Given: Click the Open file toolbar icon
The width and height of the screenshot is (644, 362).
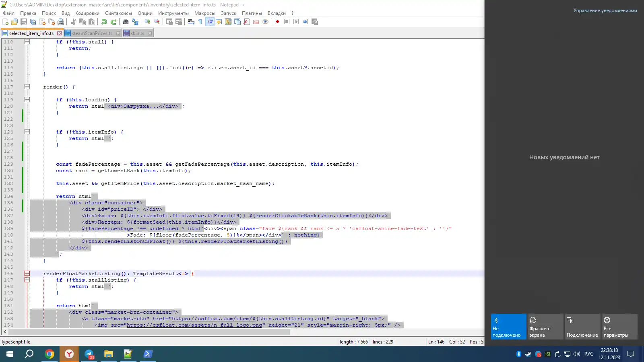Looking at the screenshot, I should [x=14, y=22].
